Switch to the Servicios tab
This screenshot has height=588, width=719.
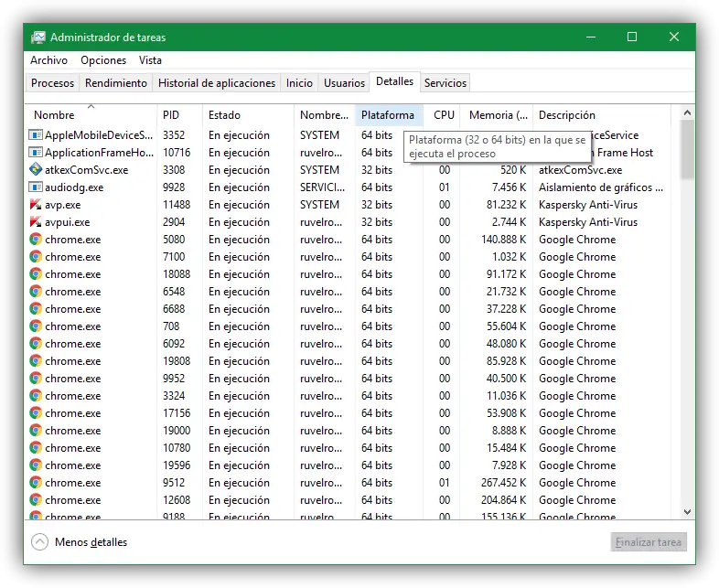[x=445, y=83]
